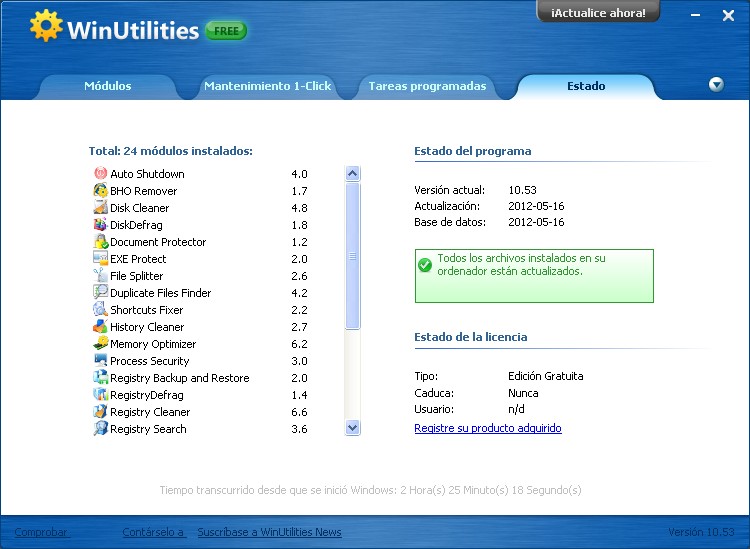The image size is (750, 549).
Task: Click the RegistryDefrag icon
Action: pos(100,394)
